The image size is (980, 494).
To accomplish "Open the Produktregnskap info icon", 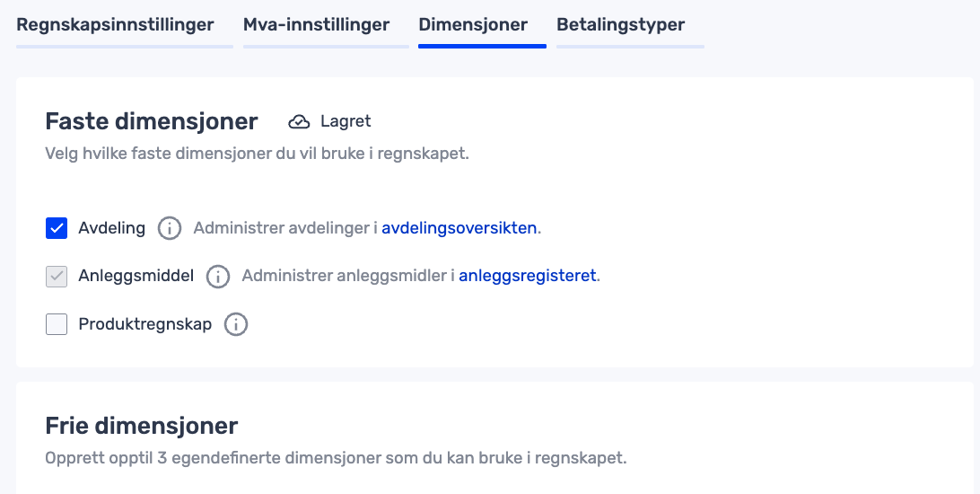I will tap(236, 324).
